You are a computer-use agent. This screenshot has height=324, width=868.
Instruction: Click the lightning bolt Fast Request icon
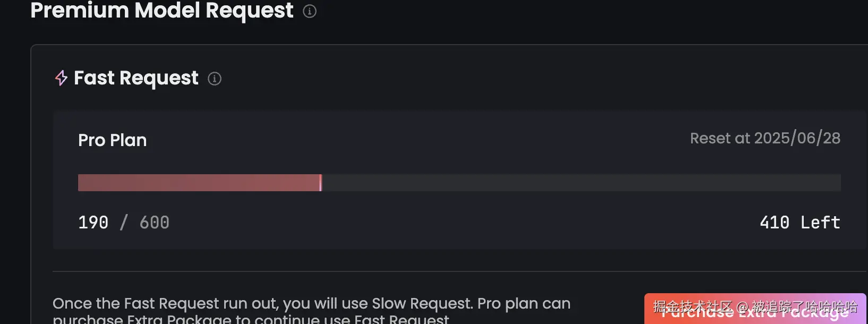(x=61, y=78)
